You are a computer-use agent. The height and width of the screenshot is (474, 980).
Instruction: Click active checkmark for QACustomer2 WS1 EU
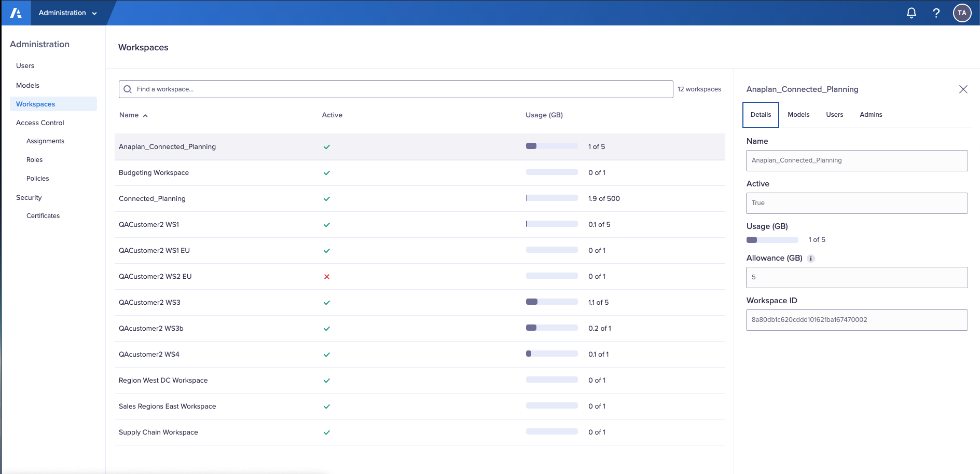tap(327, 251)
